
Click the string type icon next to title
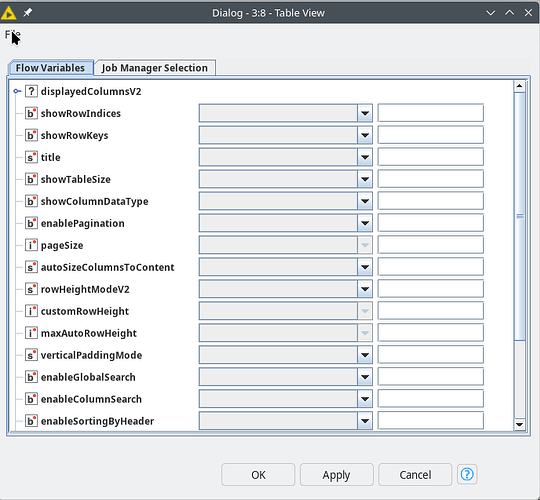click(31, 157)
